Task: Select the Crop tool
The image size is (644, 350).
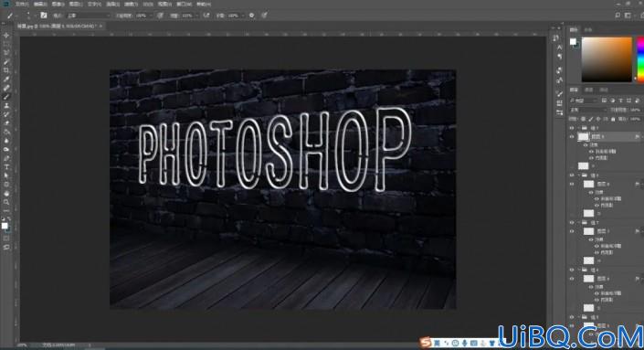Action: pyautogui.click(x=6, y=70)
